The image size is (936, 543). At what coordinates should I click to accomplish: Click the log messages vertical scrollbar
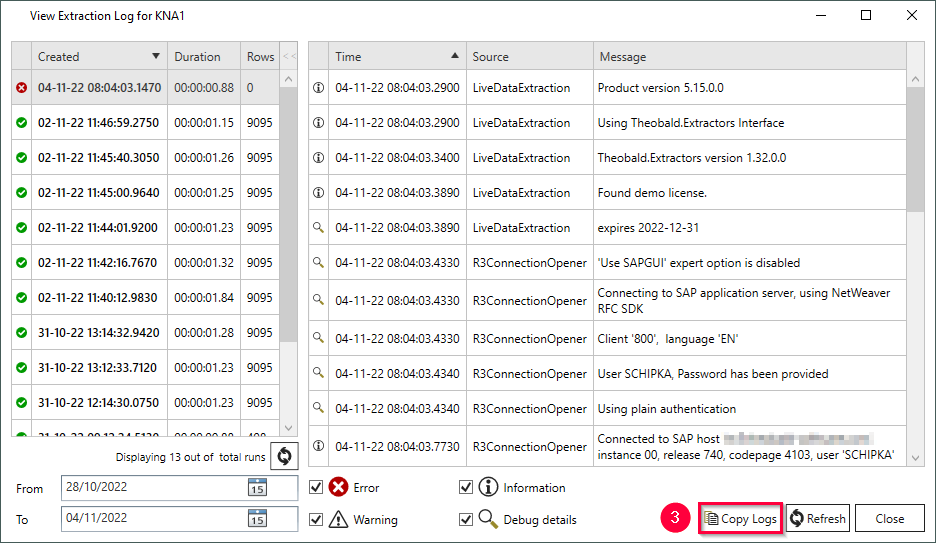(915, 150)
